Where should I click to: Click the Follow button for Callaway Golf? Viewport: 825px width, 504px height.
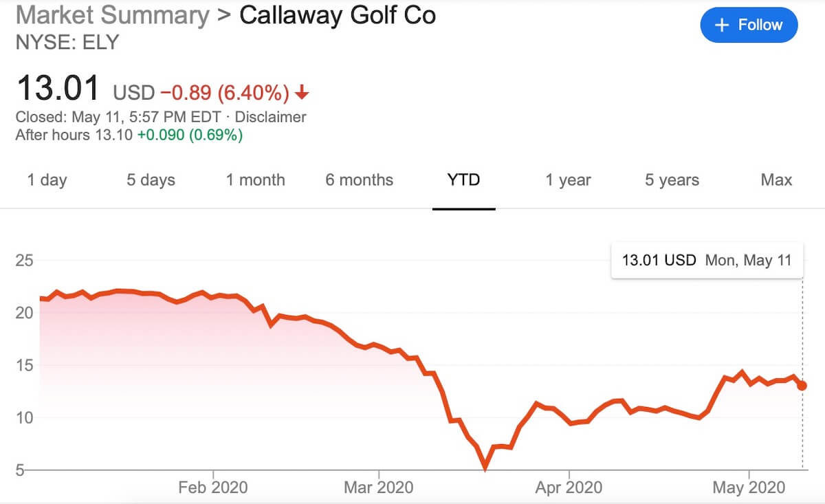pyautogui.click(x=749, y=25)
